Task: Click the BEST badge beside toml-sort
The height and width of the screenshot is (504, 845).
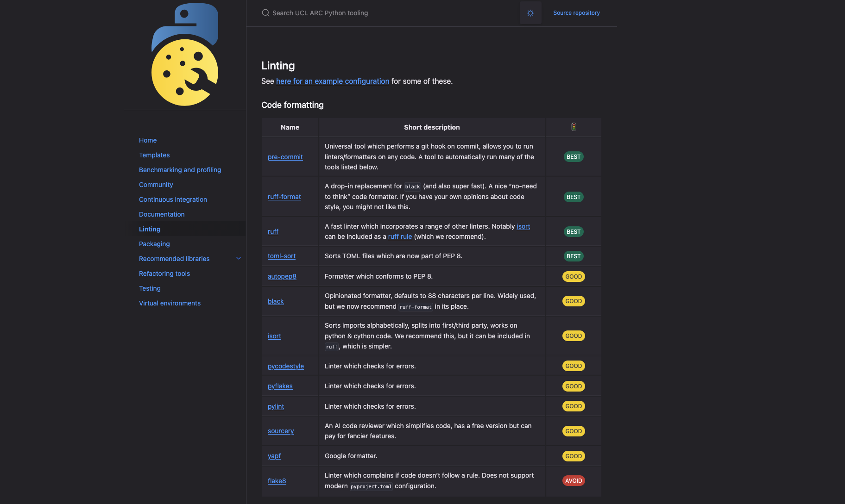Action: (574, 256)
